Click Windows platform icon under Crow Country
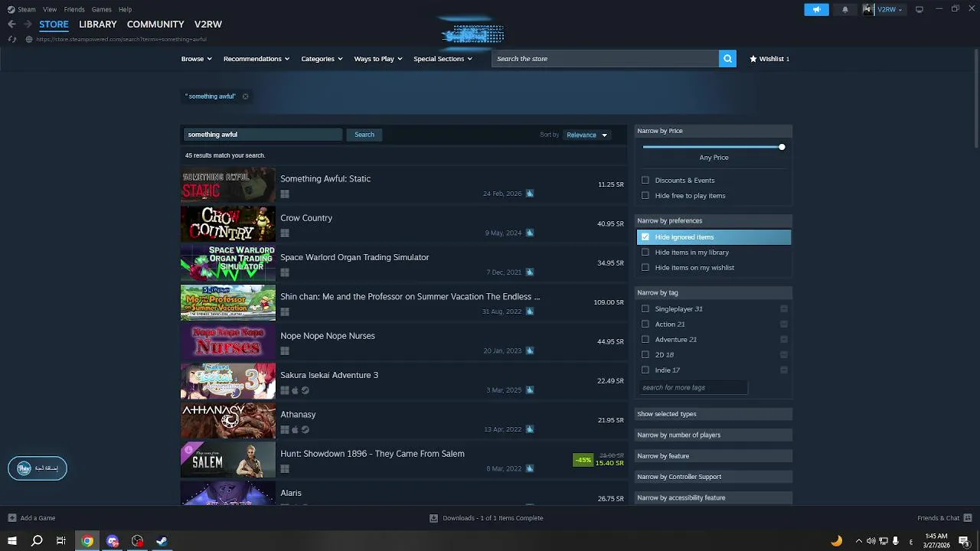 point(285,233)
